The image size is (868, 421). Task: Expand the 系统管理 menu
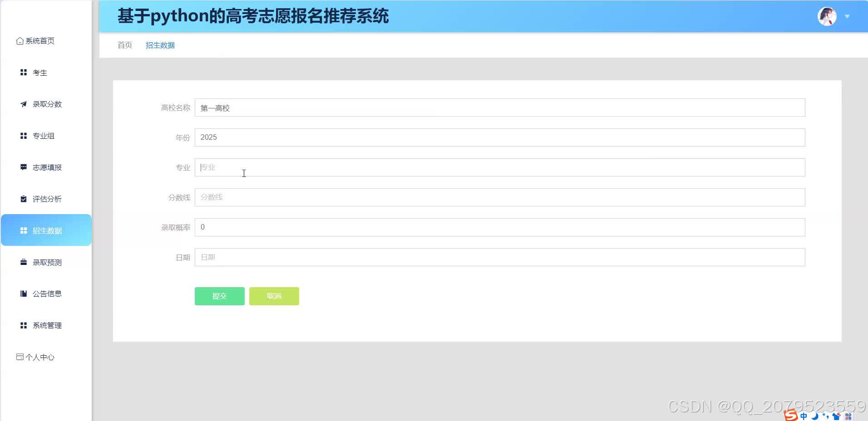coord(46,325)
